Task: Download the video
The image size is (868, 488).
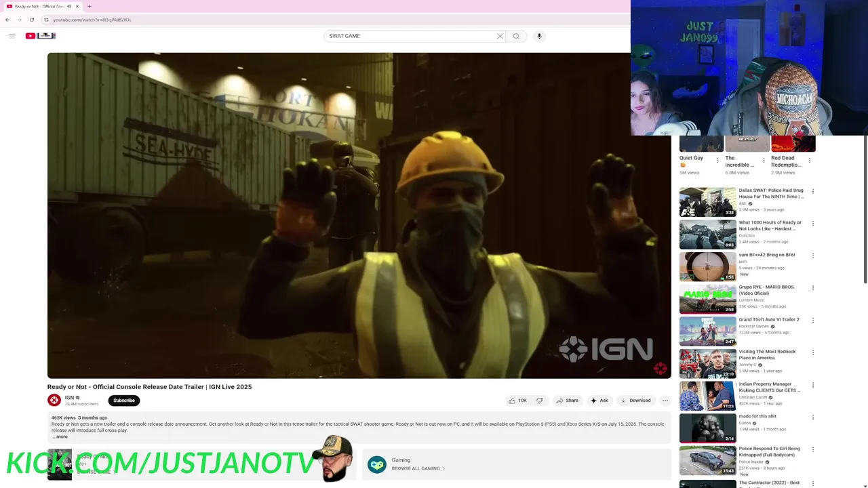Action: [635, 401]
